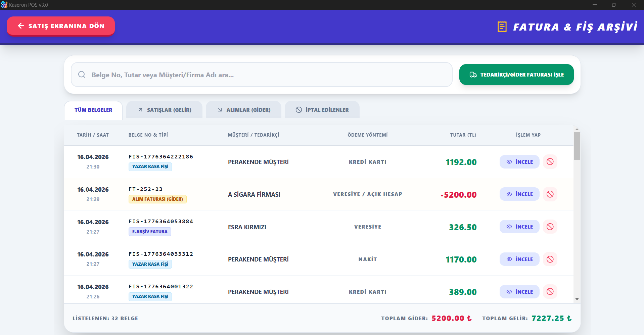Cancel the 1192.00 credit card receipt
Screen dimensions: 644x335
pyautogui.click(x=550, y=162)
